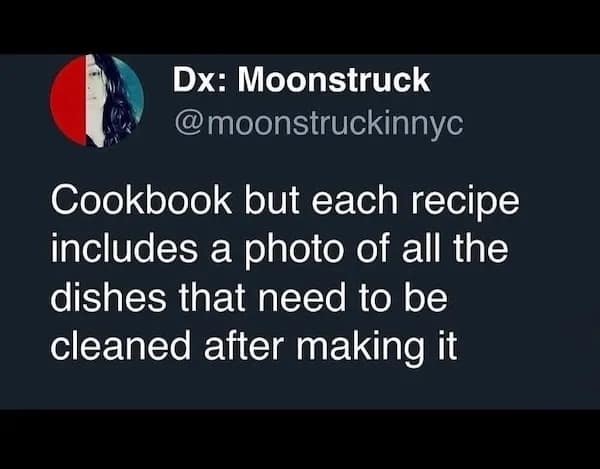The image size is (600, 469).
Task: Click the word Moonstruck in display name
Action: click(334, 80)
